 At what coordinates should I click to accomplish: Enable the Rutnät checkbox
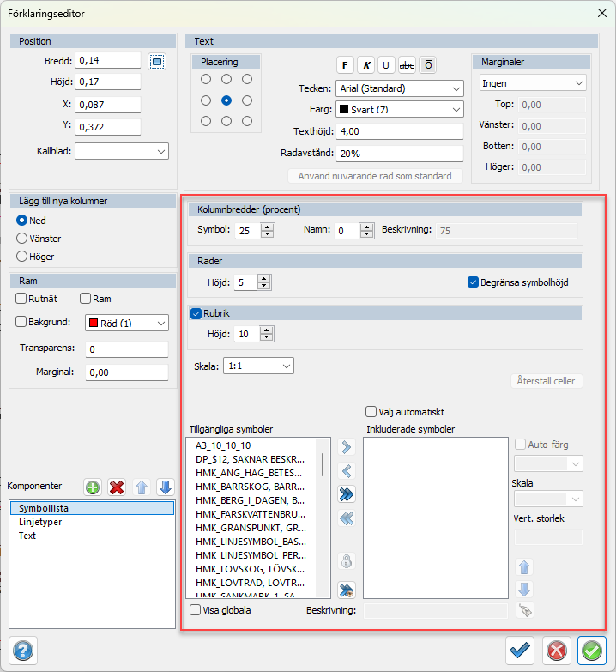click(21, 299)
